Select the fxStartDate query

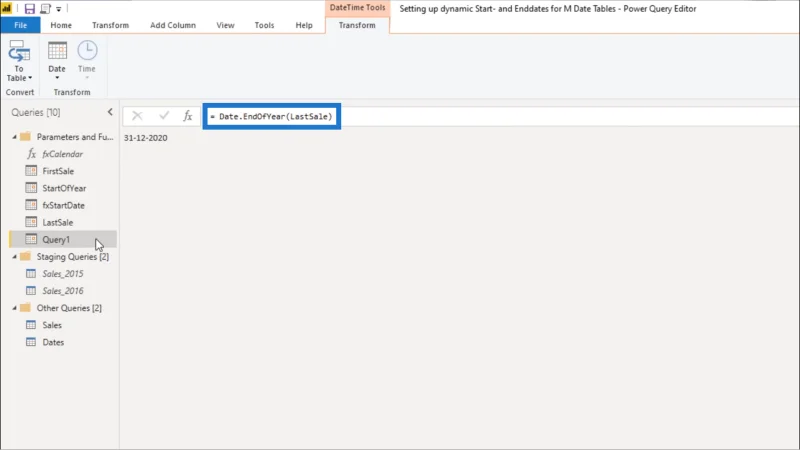click(x=63, y=205)
